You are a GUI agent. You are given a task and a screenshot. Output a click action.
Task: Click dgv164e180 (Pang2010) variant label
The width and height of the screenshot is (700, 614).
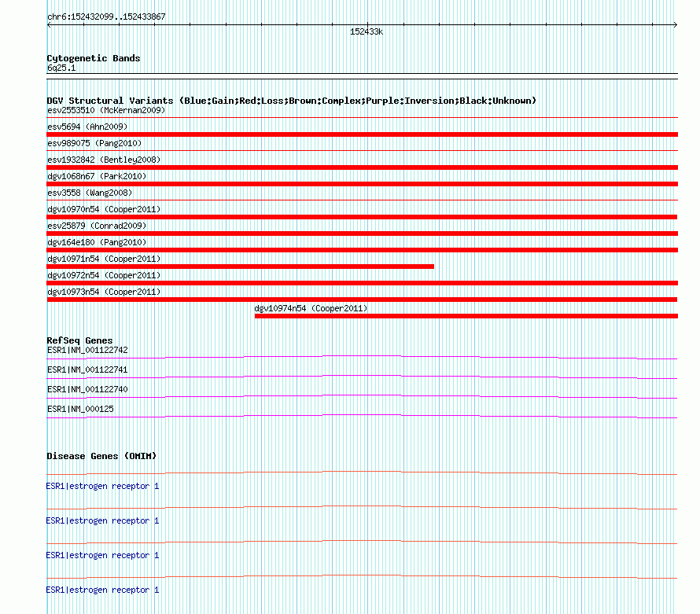coord(97,242)
